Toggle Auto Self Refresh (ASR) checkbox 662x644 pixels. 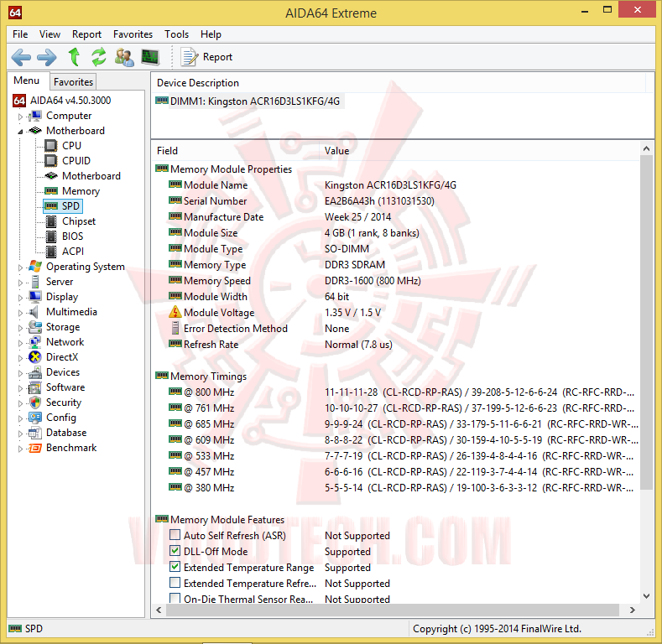[175, 535]
